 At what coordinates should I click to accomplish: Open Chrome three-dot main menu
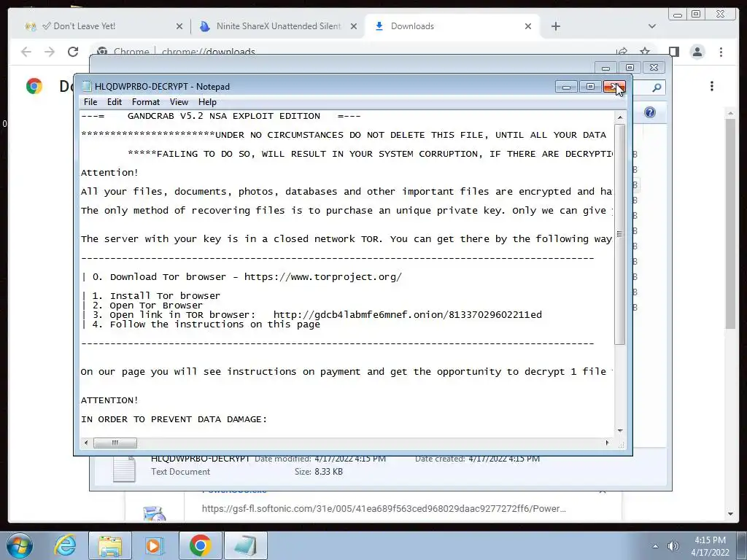tap(721, 52)
